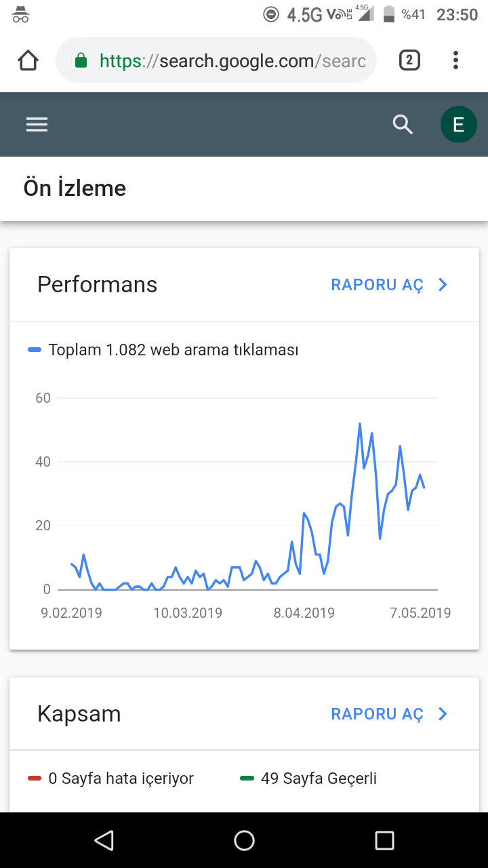Screen dimensions: 488x868
Task: Open the hamburger navigation menu
Action: [37, 124]
